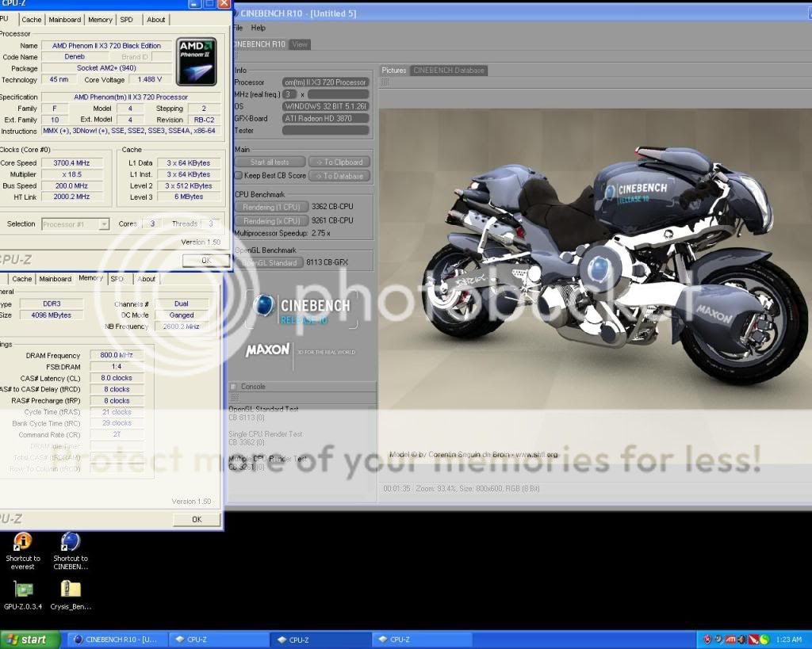This screenshot has width=812, height=649.
Task: Click the Windows start button
Action: (29, 639)
